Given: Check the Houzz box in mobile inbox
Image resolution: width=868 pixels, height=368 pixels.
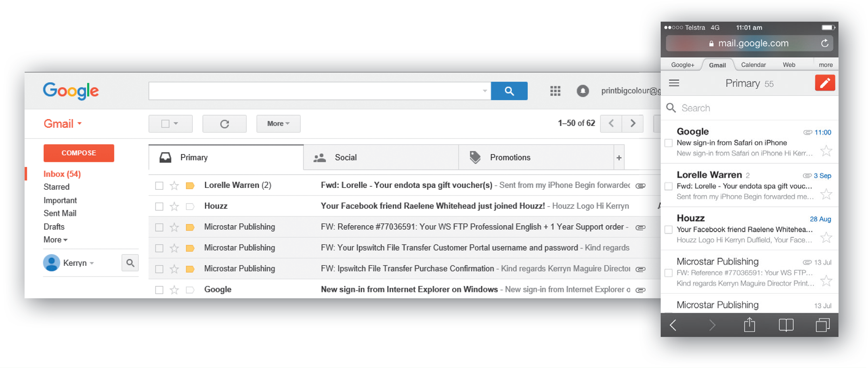Looking at the screenshot, I should pos(669,229).
